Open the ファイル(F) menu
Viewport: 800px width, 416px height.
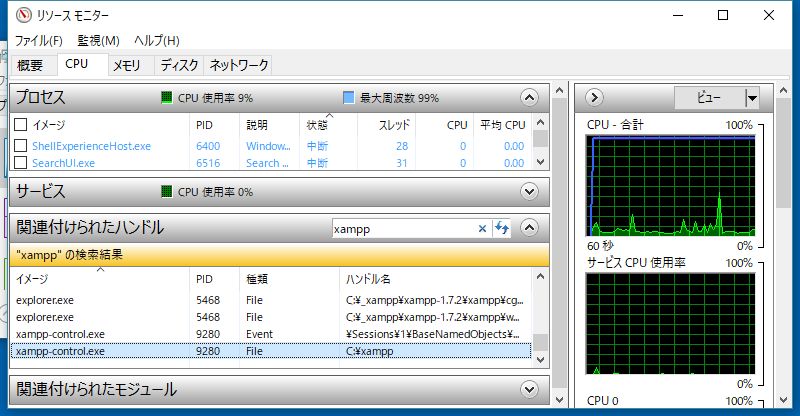pyautogui.click(x=39, y=40)
